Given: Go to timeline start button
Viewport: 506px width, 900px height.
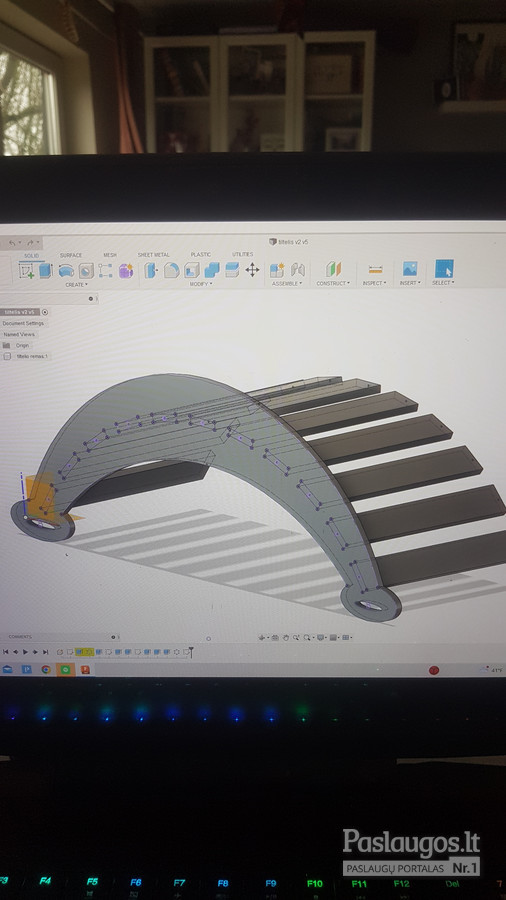Looking at the screenshot, I should (6, 652).
